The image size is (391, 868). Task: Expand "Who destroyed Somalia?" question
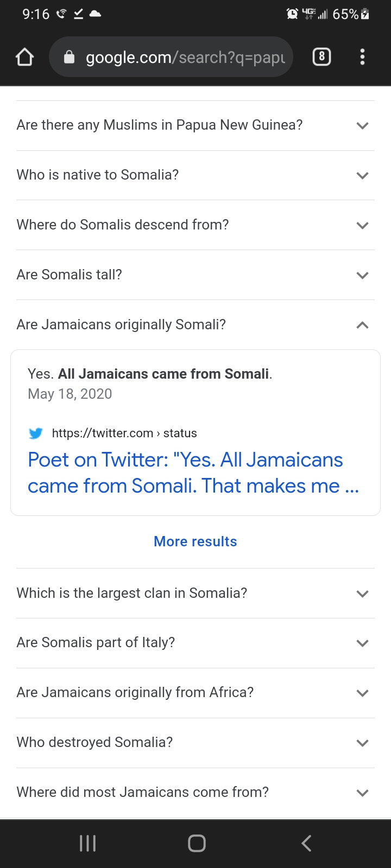195,743
